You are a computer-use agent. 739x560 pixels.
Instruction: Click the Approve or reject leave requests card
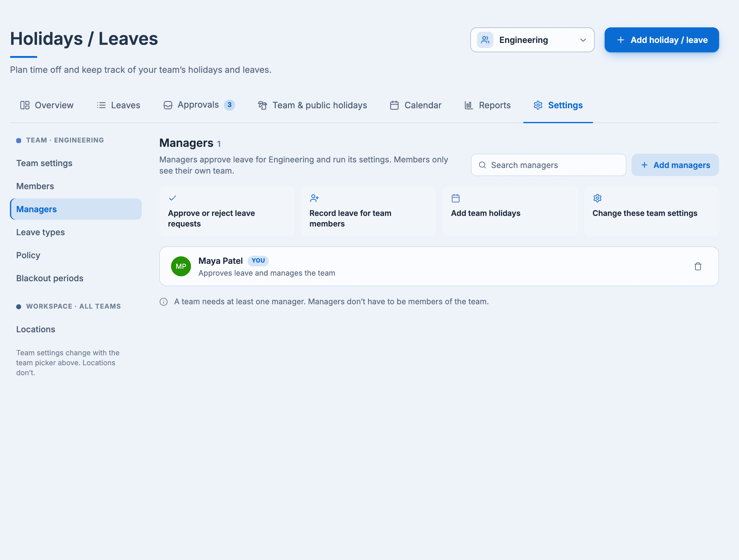coord(227,211)
